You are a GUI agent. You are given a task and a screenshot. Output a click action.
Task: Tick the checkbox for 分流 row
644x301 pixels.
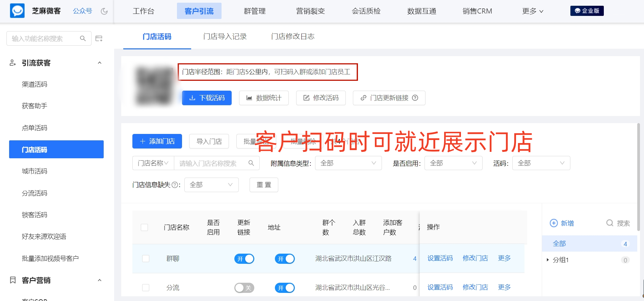pos(146,287)
